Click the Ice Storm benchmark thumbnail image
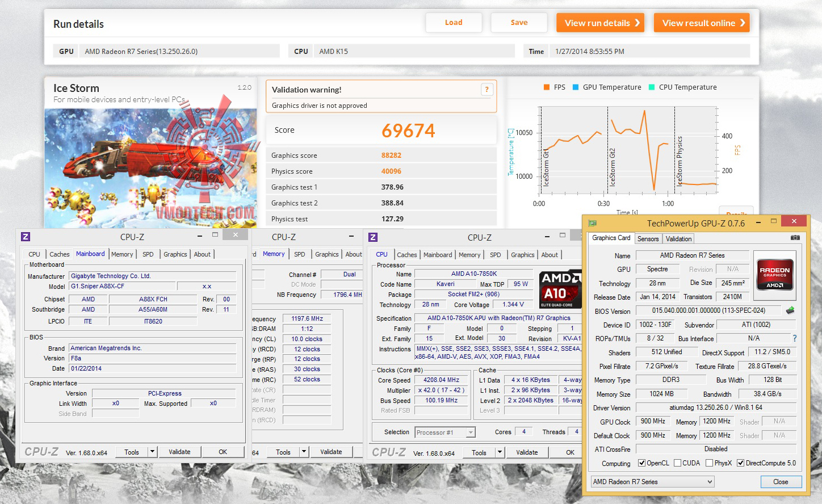 pyautogui.click(x=150, y=167)
